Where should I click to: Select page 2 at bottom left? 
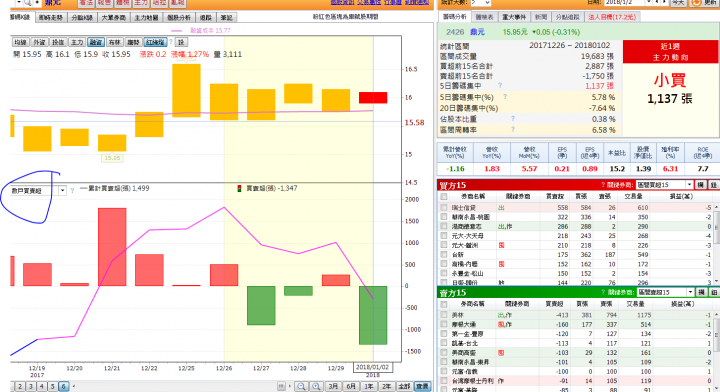pos(20,386)
